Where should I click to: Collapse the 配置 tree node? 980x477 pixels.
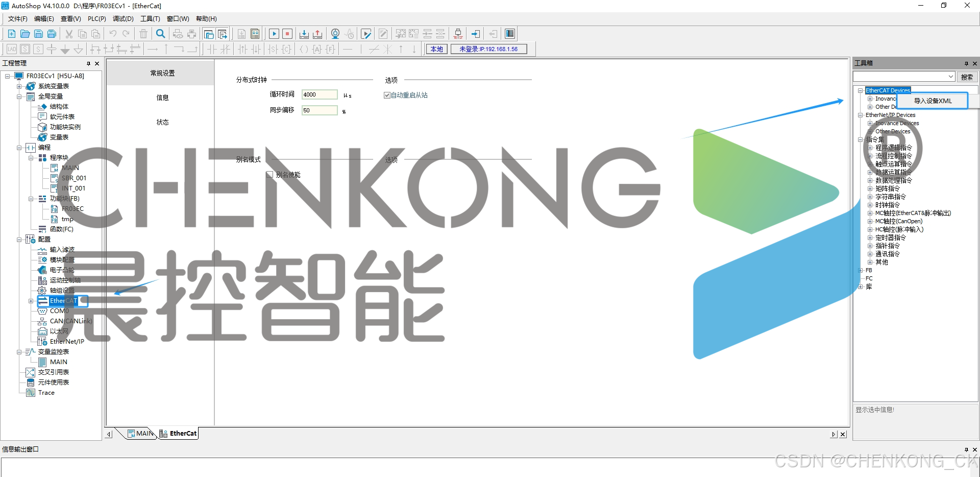19,240
